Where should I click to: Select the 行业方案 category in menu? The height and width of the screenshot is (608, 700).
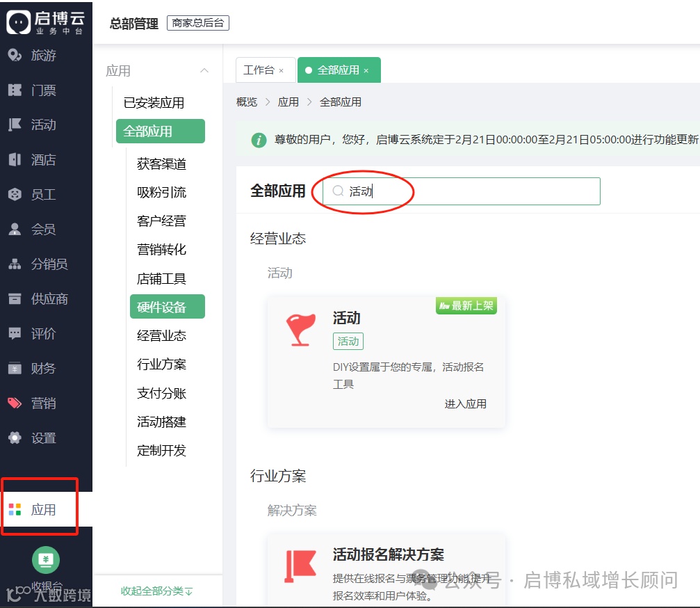point(161,364)
